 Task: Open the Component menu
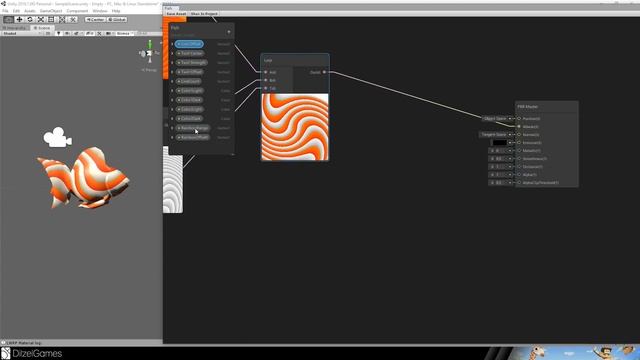click(77, 11)
